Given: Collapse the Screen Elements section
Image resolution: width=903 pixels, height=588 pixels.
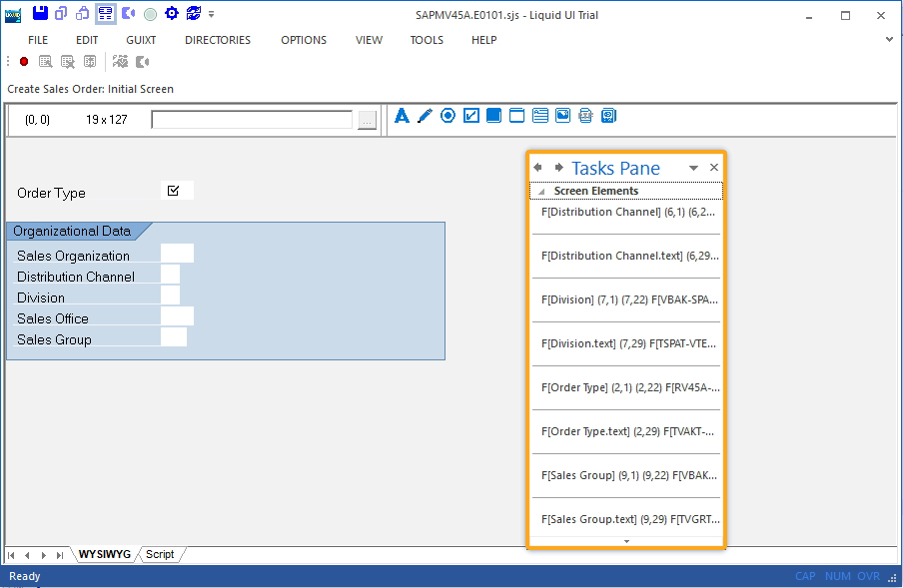Looking at the screenshot, I should [x=541, y=192].
